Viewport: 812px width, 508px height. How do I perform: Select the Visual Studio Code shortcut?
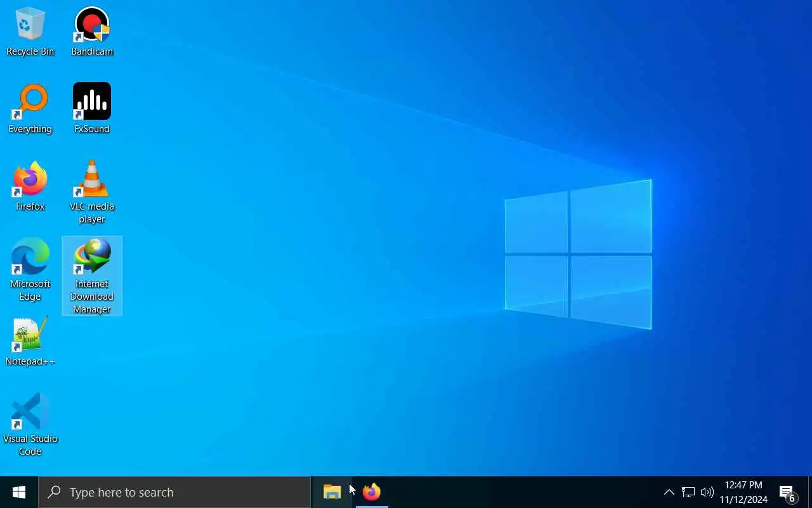point(30,425)
